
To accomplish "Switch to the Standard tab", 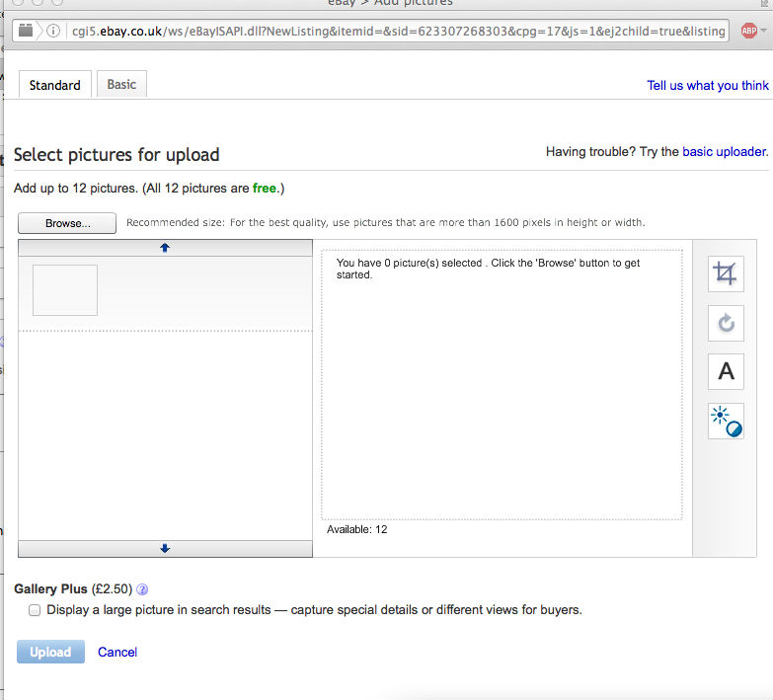I will click(x=55, y=85).
